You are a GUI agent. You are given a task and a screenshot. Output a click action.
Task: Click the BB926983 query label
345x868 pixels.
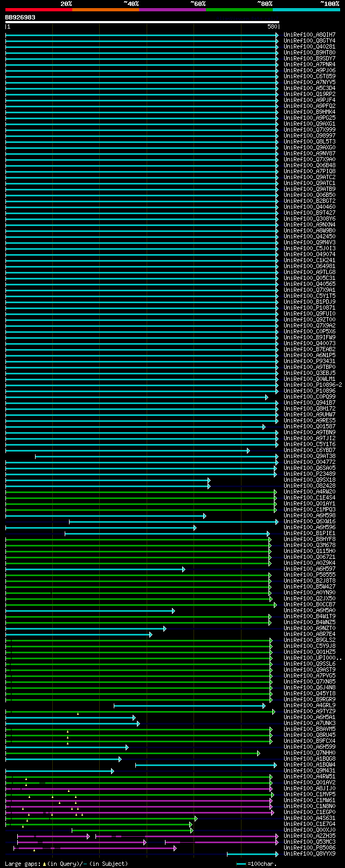[20, 17]
